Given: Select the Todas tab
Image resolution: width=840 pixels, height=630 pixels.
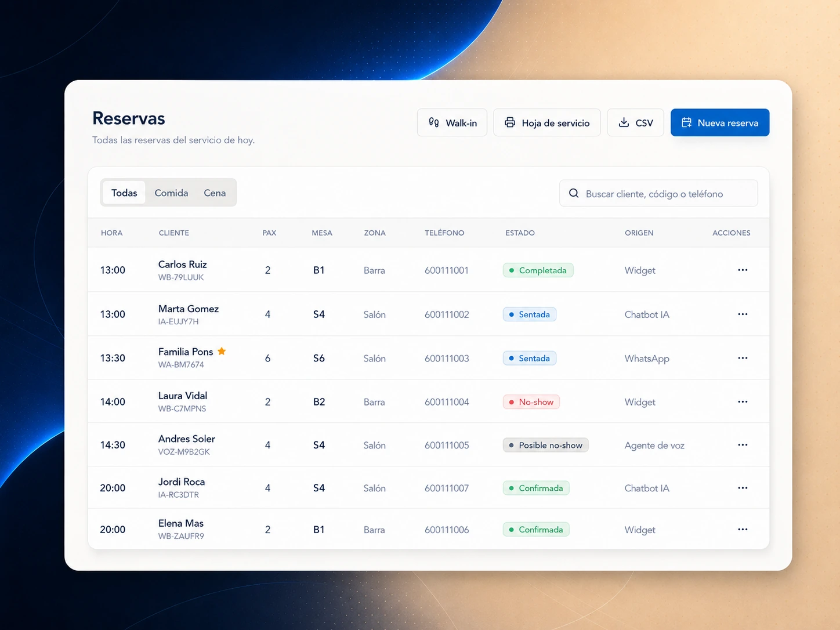Looking at the screenshot, I should [124, 193].
